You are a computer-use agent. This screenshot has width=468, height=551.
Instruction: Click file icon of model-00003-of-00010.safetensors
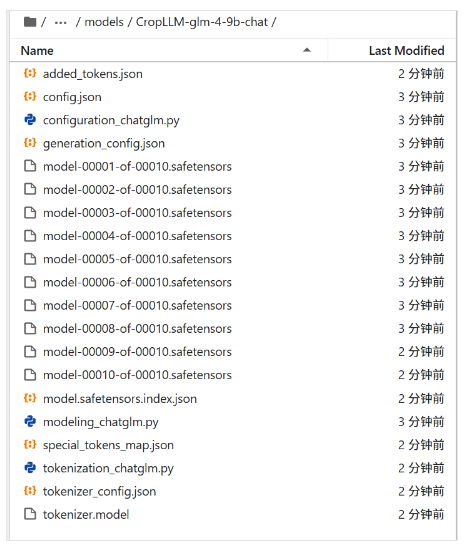coord(30,212)
